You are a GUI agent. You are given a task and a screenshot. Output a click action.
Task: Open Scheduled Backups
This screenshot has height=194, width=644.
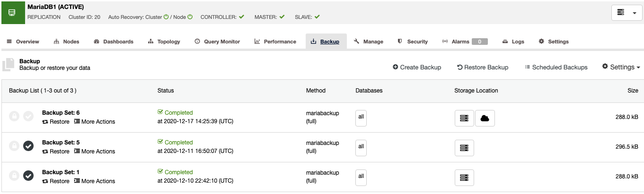point(556,67)
